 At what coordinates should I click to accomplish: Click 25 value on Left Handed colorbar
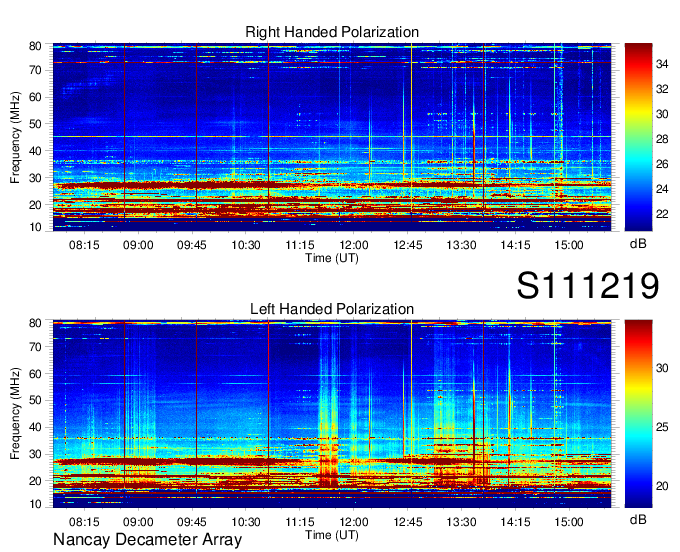(662, 427)
